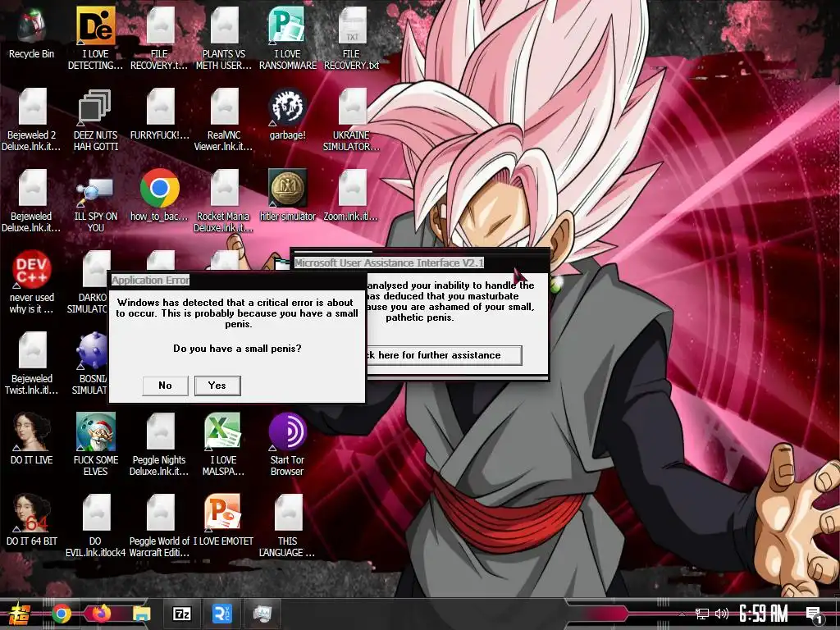Screen dimensions: 840x630
Task: Open RealVNC from the taskbar
Action: pos(221,614)
